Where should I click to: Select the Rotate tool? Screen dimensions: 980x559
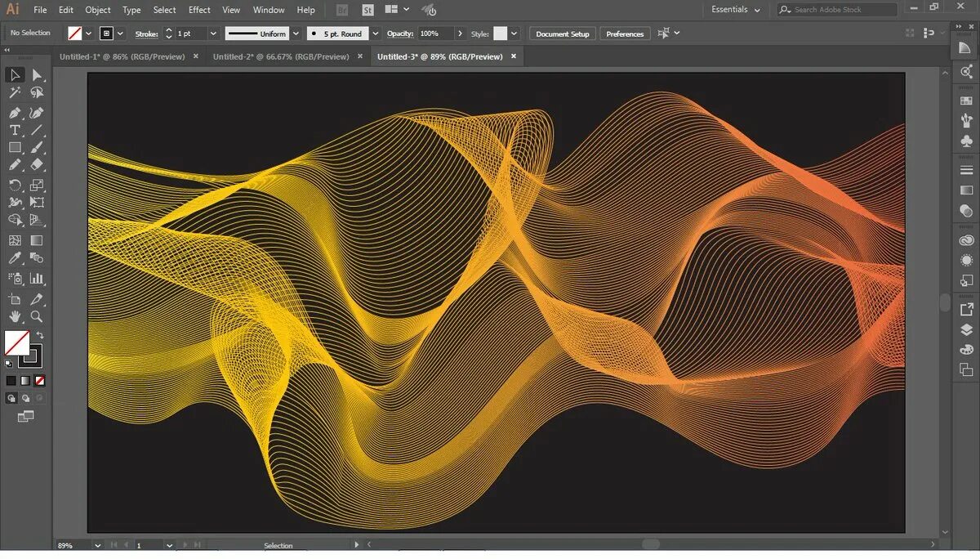point(15,186)
